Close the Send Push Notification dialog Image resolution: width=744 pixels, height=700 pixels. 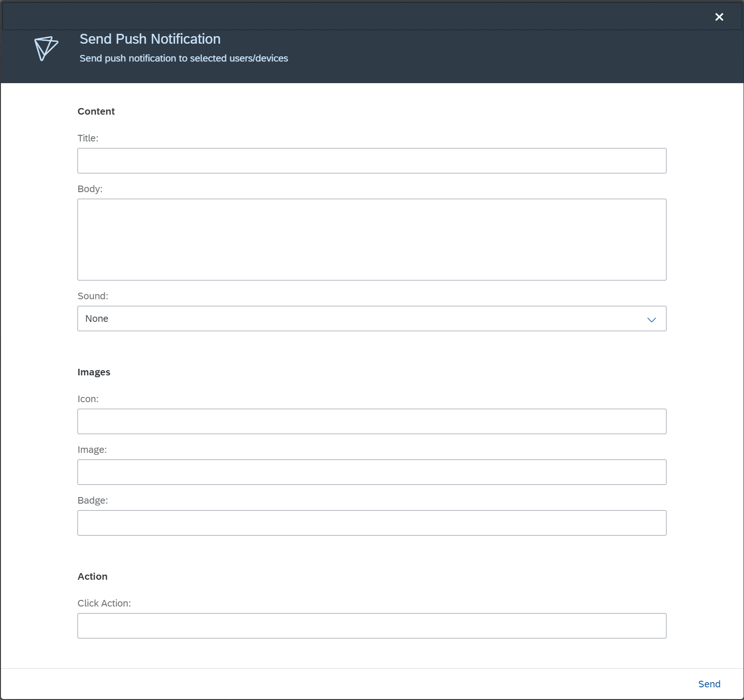tap(719, 17)
